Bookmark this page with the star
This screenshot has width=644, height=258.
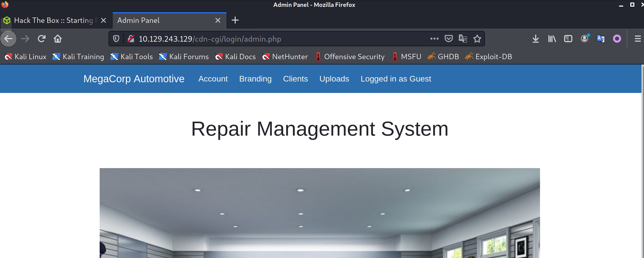[477, 39]
